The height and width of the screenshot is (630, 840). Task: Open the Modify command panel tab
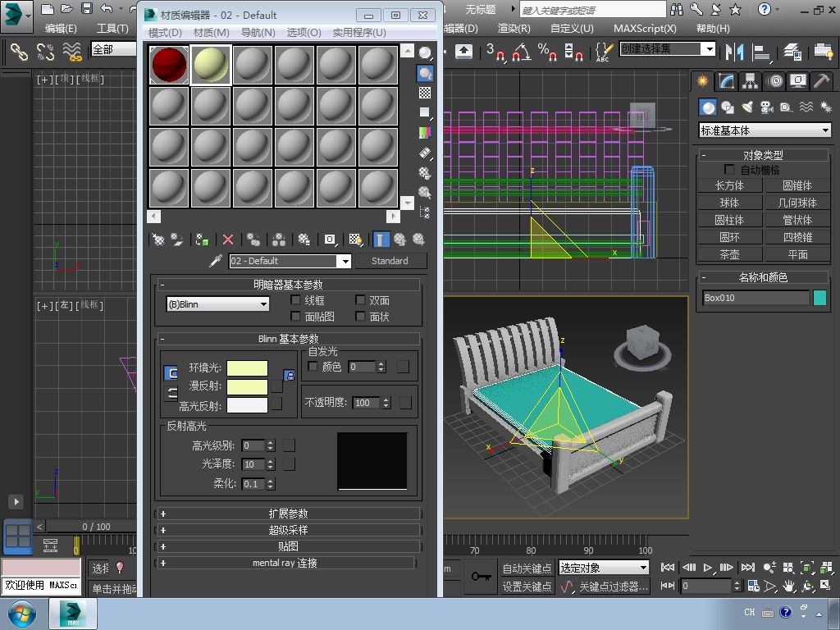tap(726, 81)
